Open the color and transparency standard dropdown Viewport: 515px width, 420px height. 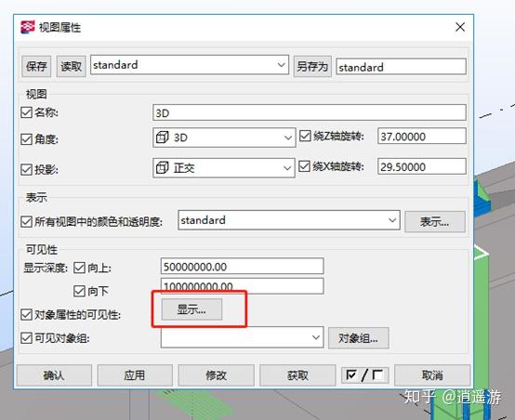pos(289,220)
